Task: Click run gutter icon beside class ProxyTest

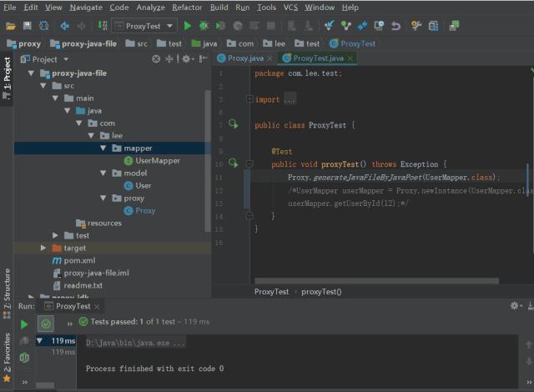Action: coord(234,125)
